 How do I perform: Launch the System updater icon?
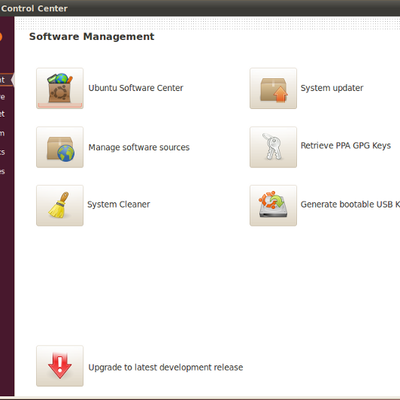273,88
